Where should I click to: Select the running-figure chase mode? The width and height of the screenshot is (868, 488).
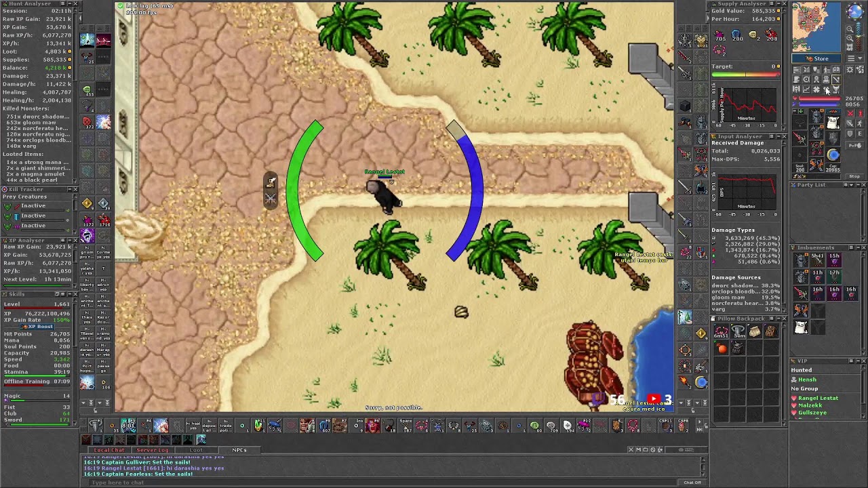coord(860,123)
